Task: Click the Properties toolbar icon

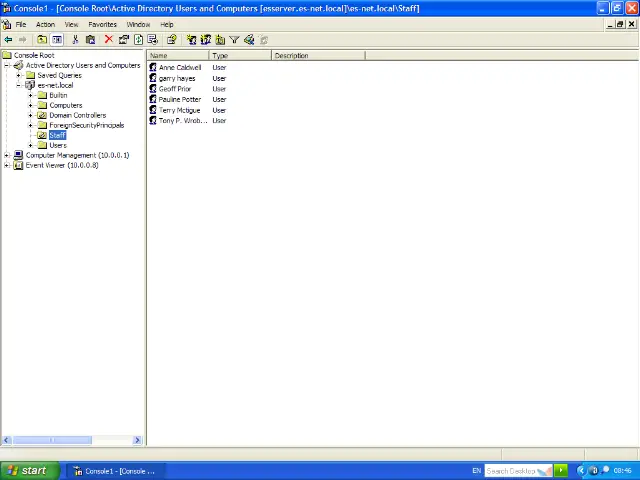Action: (x=124, y=40)
